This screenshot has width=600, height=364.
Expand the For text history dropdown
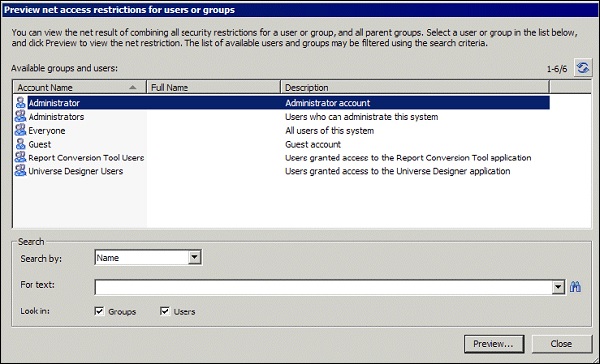click(558, 287)
